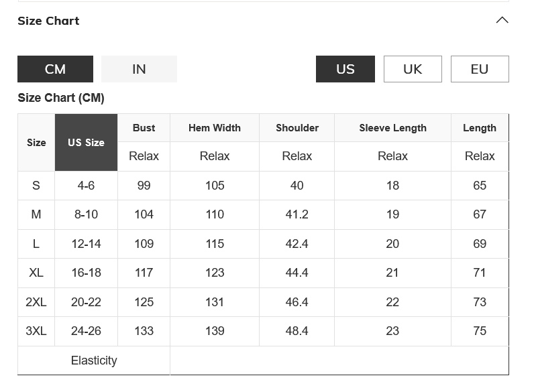The height and width of the screenshot is (392, 534).
Task: Select US sizing region
Action: tap(345, 69)
